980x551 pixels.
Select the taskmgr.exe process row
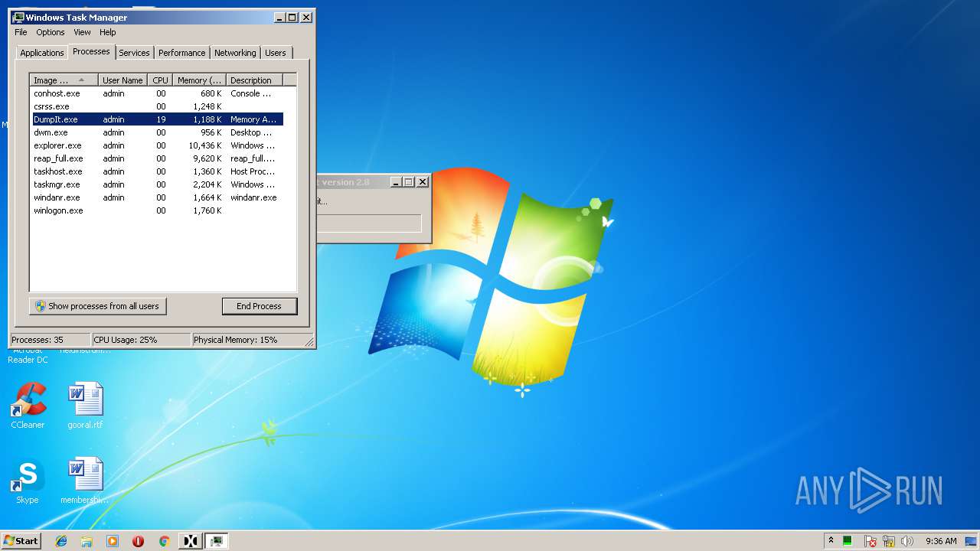coord(157,184)
